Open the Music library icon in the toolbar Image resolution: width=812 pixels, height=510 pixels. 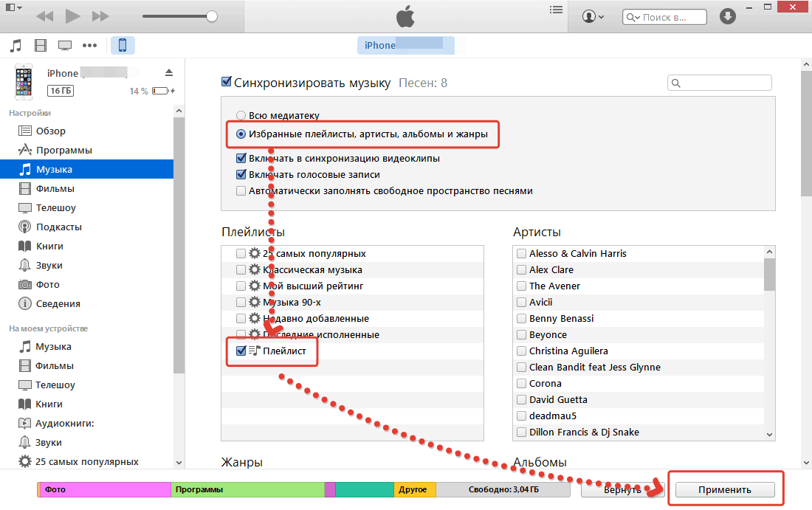[16, 46]
